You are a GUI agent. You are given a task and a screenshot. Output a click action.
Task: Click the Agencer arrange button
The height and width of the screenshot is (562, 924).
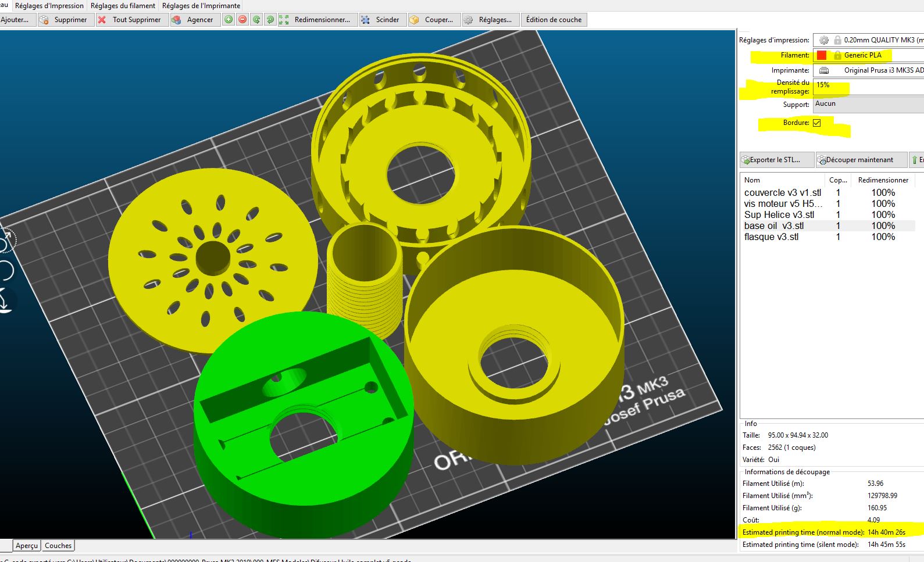[195, 20]
